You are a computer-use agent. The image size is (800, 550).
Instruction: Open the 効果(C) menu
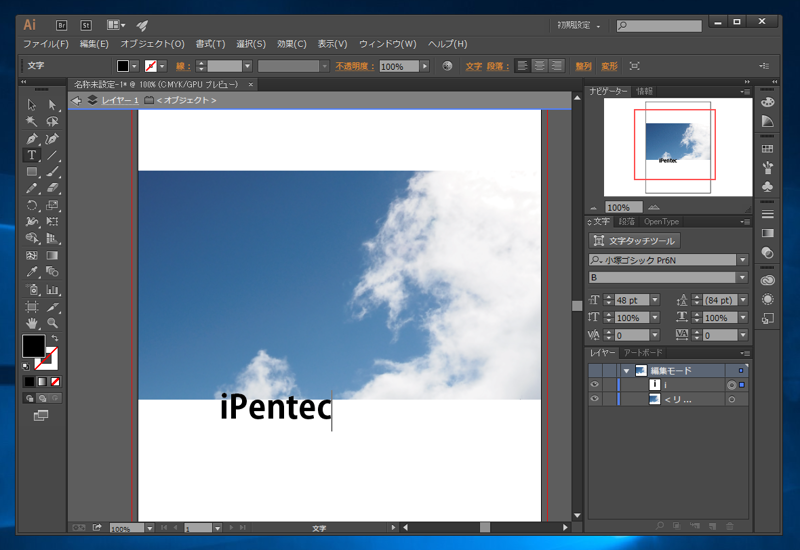coord(291,44)
